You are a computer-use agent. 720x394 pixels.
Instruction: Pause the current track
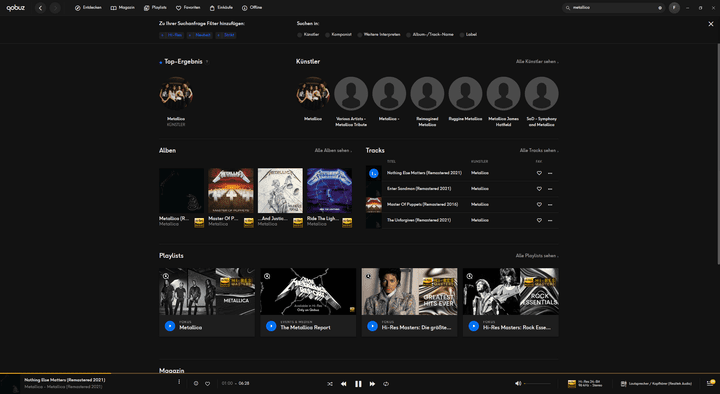358,384
